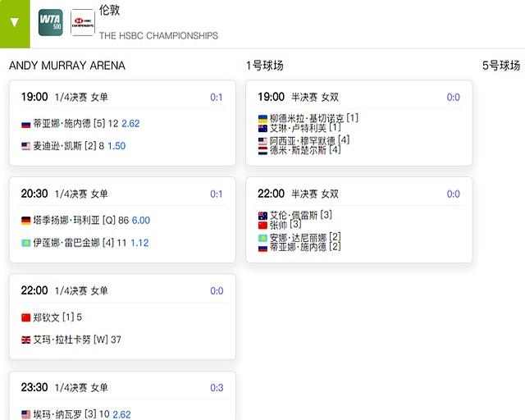
Task: Click British flag beside 艾玛·拉杜卡努
Action: tap(25, 340)
